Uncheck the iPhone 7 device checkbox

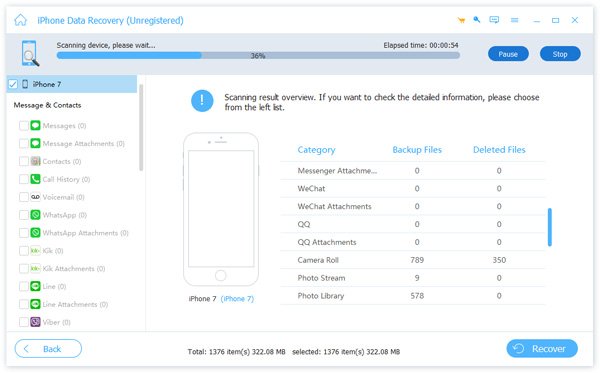(x=13, y=84)
